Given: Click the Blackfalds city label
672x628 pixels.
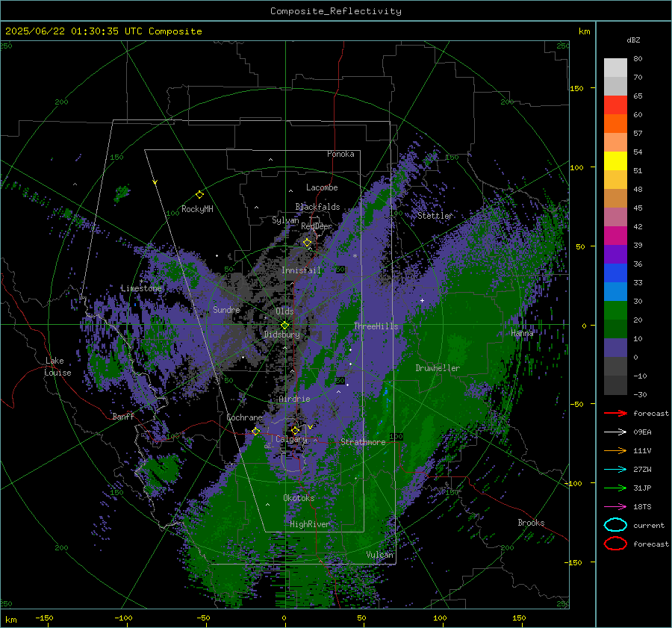Looking at the screenshot, I should 317,207.
